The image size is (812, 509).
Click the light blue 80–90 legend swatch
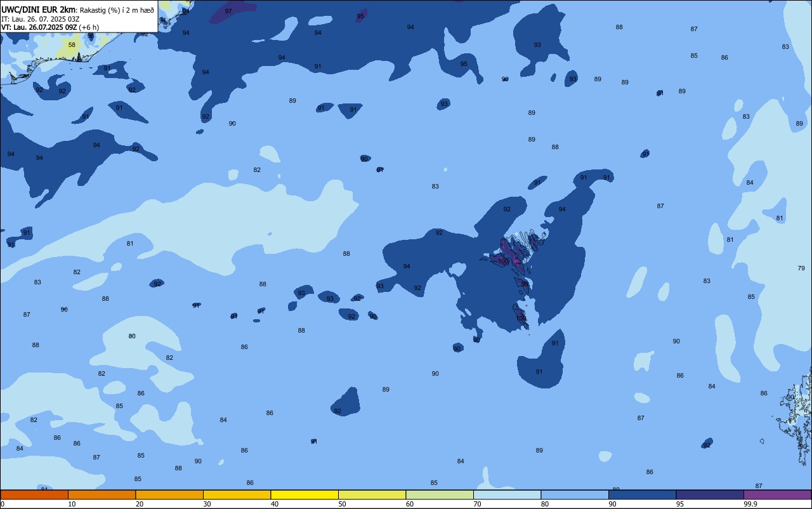point(575,494)
